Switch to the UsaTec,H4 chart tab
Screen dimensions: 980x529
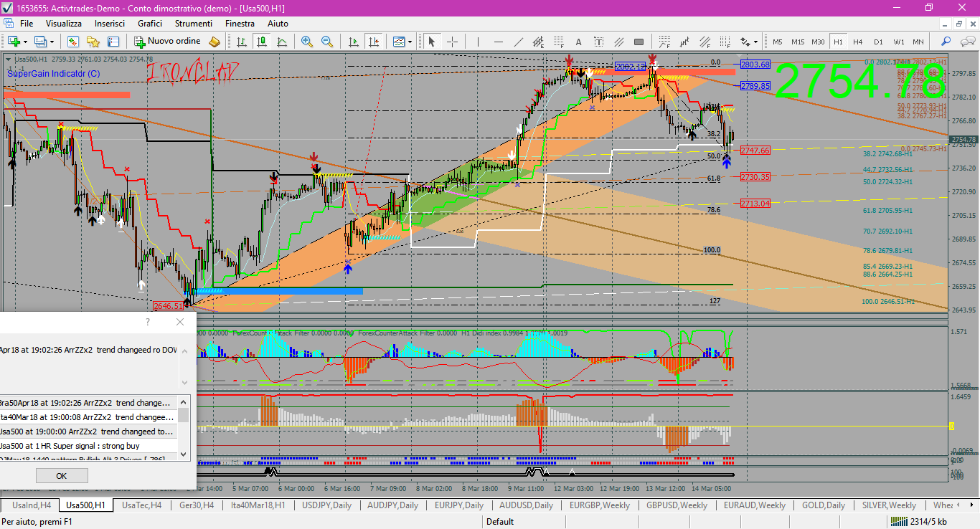141,505
